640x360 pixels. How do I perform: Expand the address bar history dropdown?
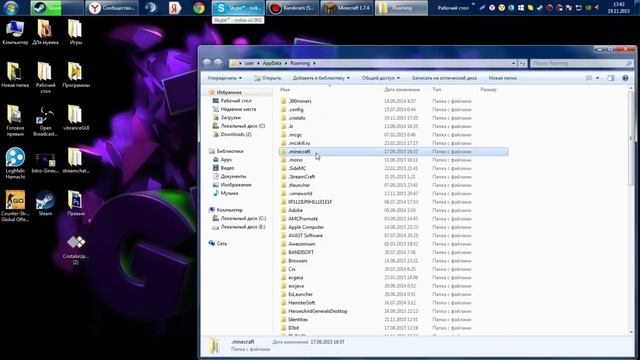point(513,63)
